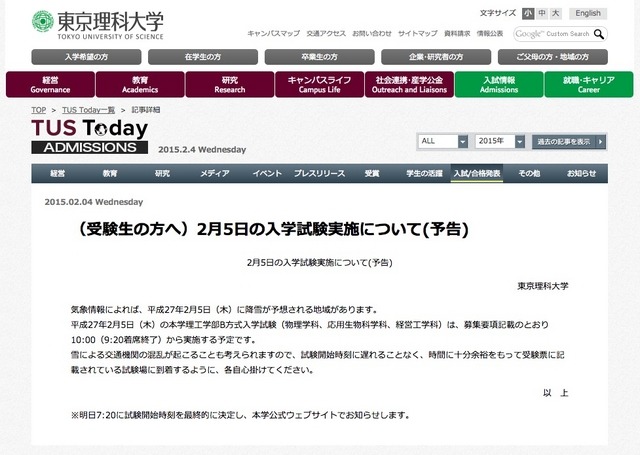This screenshot has width=640, height=455.
Task: Open the 研究 Research menu
Action: coord(229,84)
